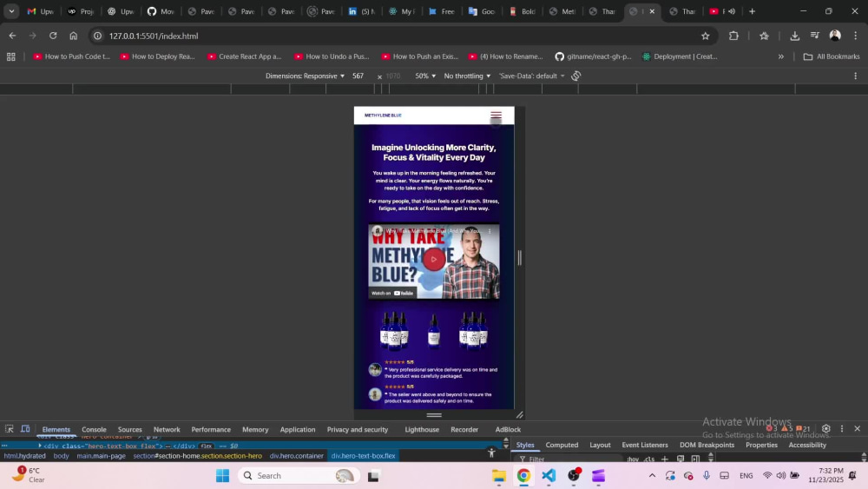Open File Explorer from the taskbar
Screen dimensions: 868x489
[499, 476]
